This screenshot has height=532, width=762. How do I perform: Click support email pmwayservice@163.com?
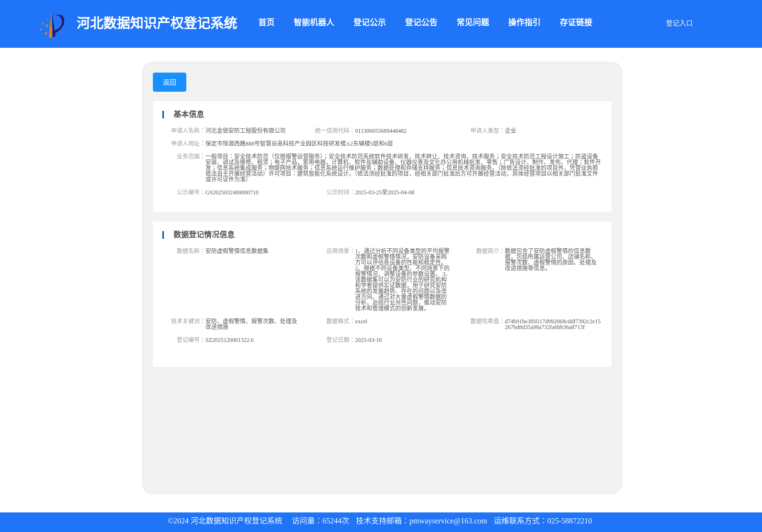[448, 521]
